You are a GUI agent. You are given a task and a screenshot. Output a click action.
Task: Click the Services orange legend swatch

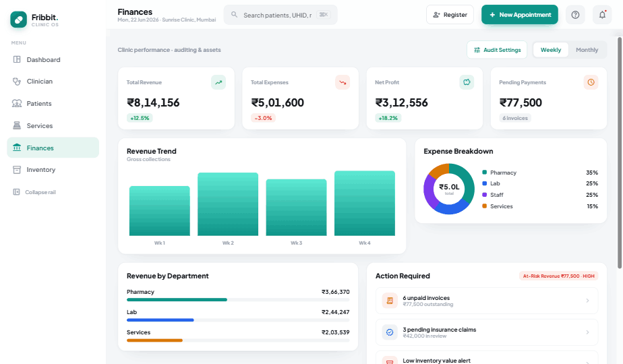point(484,206)
